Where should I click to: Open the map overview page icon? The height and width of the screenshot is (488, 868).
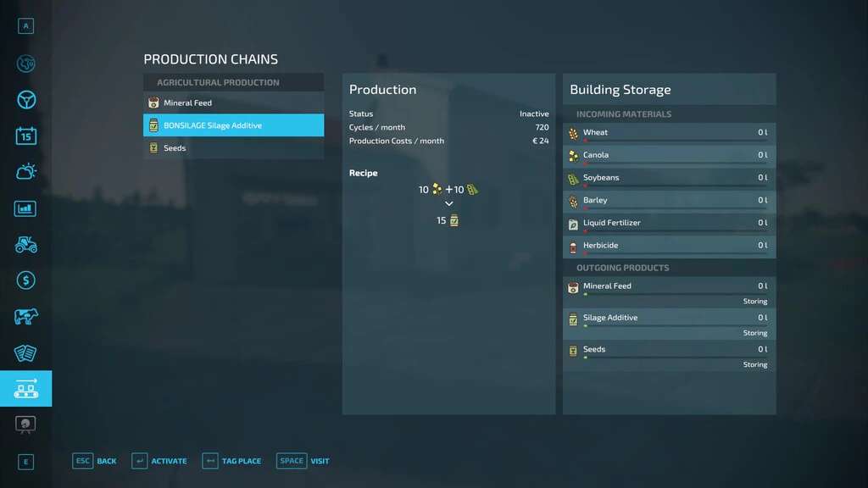25,64
